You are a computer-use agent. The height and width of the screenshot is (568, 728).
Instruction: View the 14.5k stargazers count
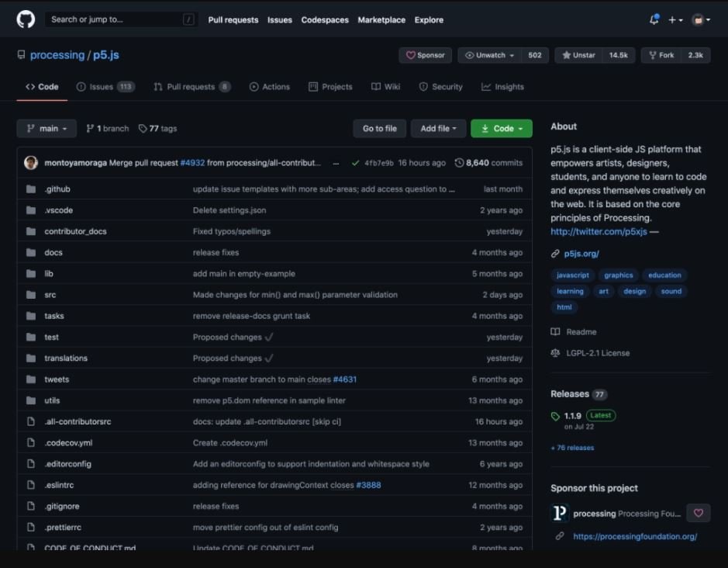619,55
